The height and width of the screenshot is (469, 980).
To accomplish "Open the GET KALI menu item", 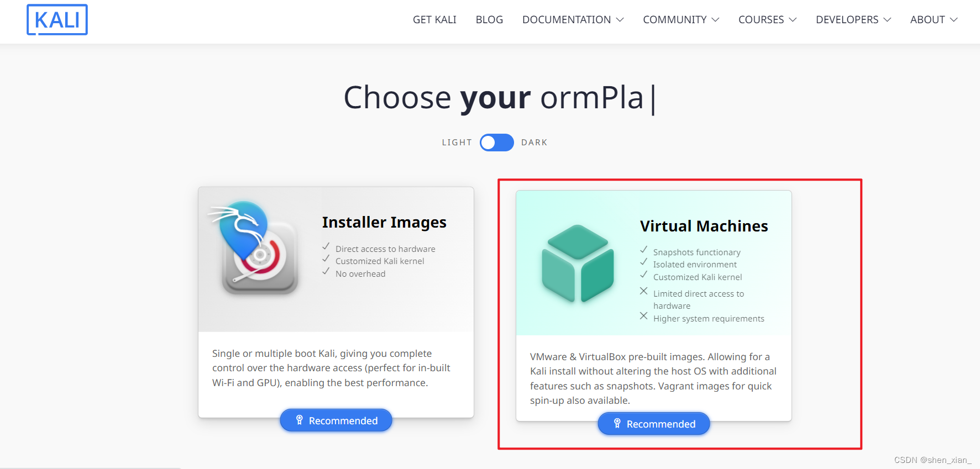I will click(434, 20).
